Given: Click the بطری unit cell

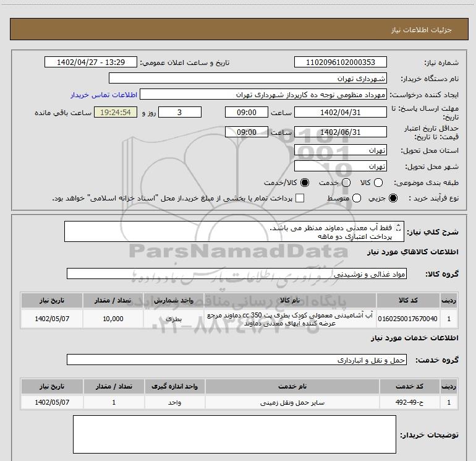Looking at the screenshot, I should pos(174,319).
